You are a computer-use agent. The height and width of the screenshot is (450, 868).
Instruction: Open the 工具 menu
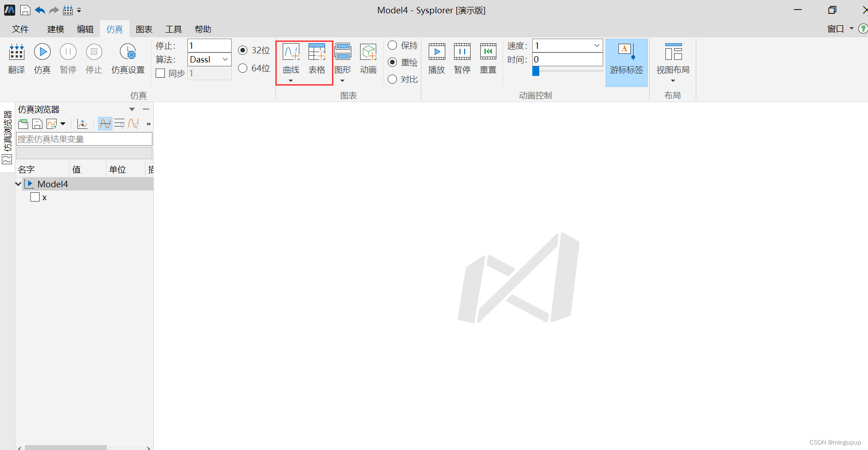click(x=174, y=29)
